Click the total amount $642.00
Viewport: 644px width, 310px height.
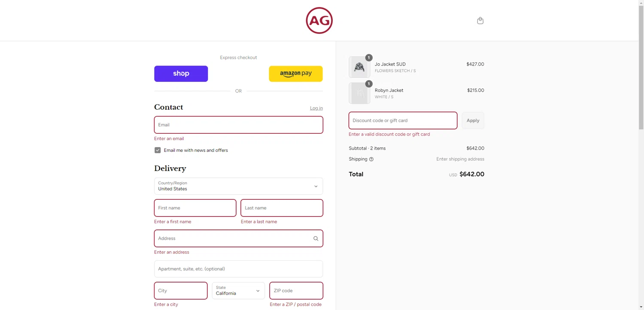click(472, 175)
